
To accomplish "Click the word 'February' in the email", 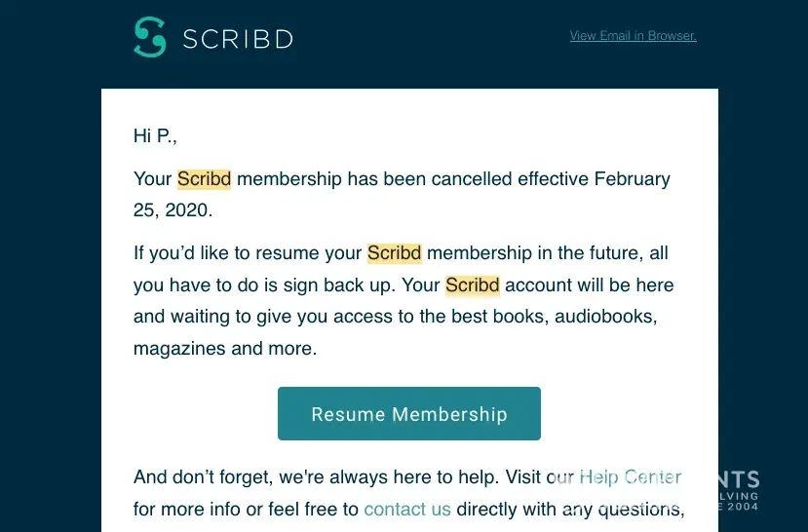I will (632, 179).
